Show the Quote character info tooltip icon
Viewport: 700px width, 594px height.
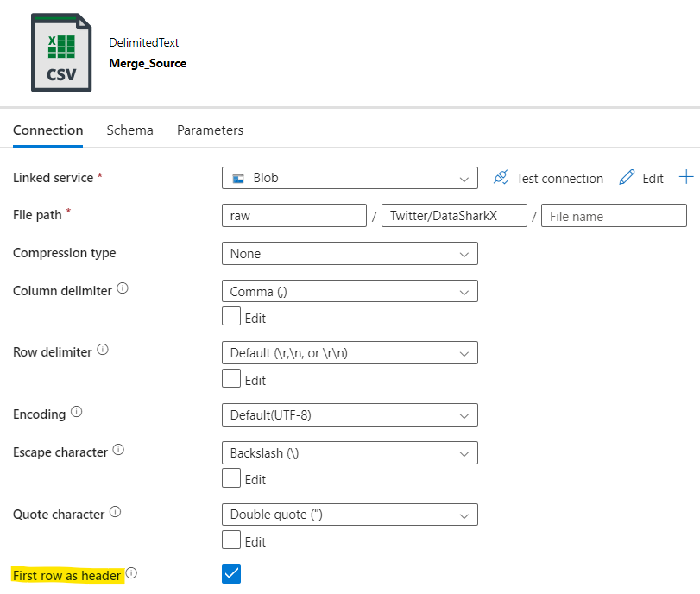tap(115, 512)
